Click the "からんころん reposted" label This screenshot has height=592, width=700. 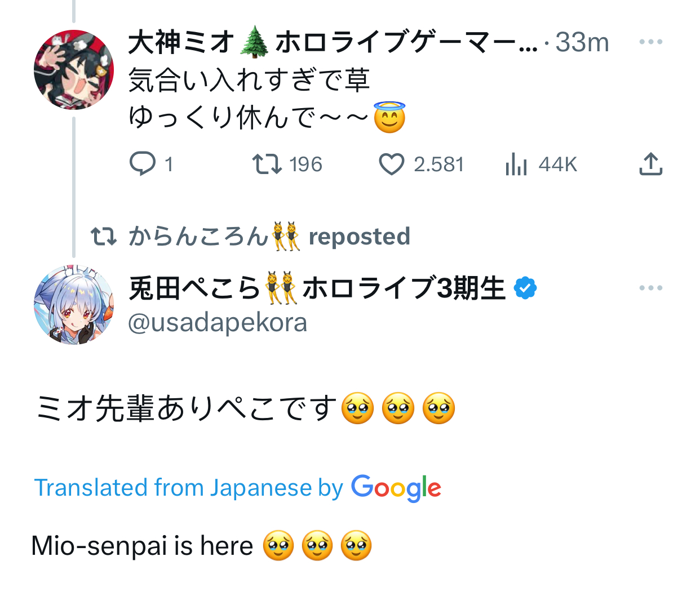[x=269, y=237]
